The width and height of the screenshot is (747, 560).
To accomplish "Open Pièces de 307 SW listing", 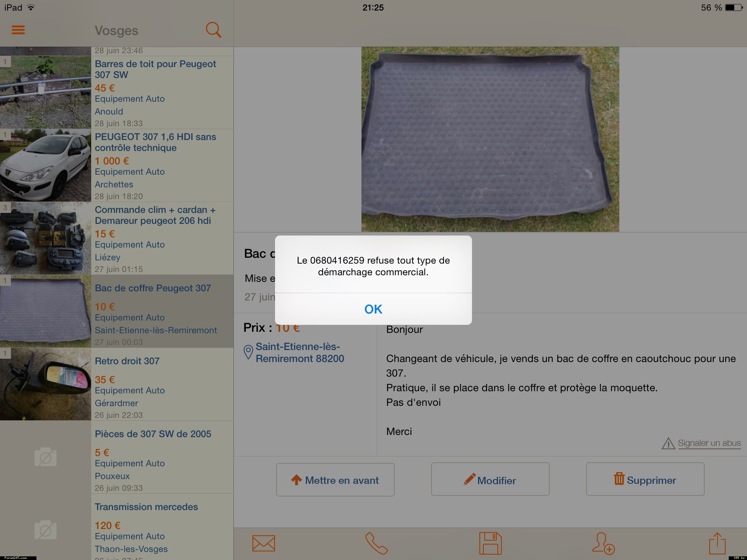I will coord(153,434).
